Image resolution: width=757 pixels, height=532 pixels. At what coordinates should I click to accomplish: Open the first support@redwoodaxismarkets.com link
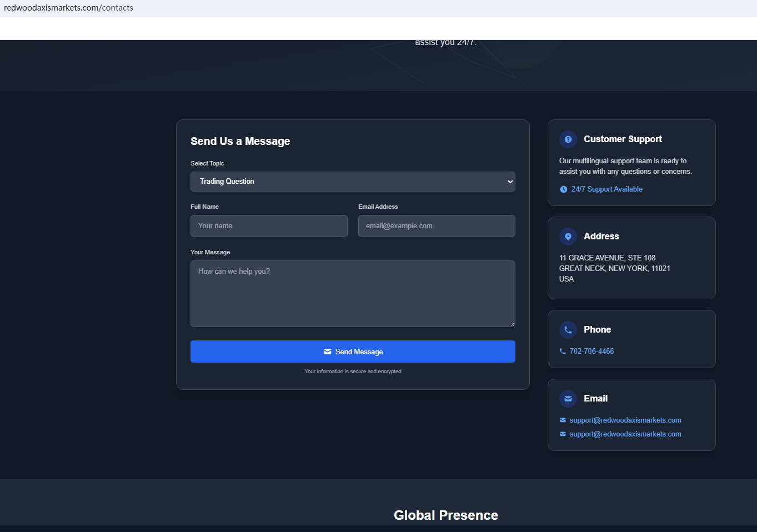point(625,420)
